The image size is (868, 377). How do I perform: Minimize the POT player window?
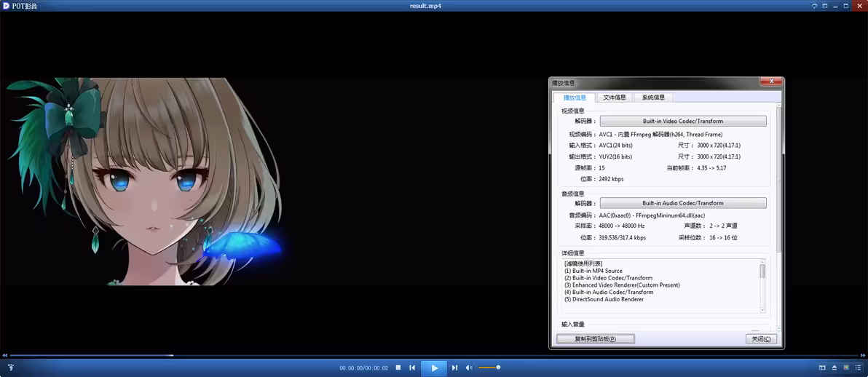[835, 6]
